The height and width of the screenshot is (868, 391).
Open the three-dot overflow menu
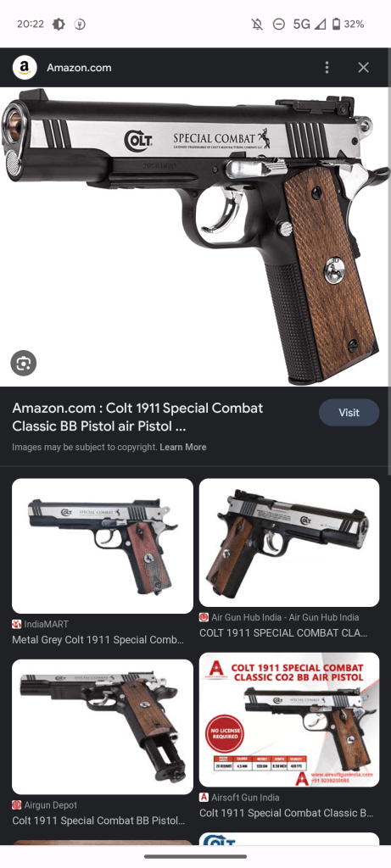pyautogui.click(x=327, y=68)
